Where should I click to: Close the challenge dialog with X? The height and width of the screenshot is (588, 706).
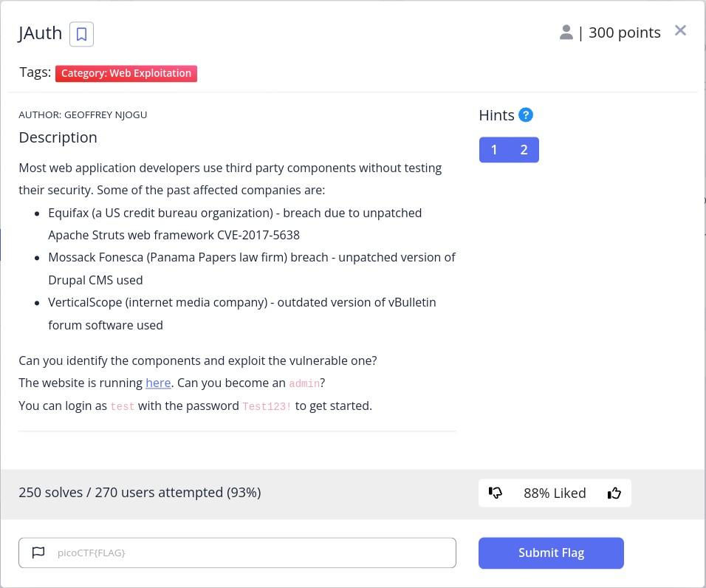[x=680, y=30]
